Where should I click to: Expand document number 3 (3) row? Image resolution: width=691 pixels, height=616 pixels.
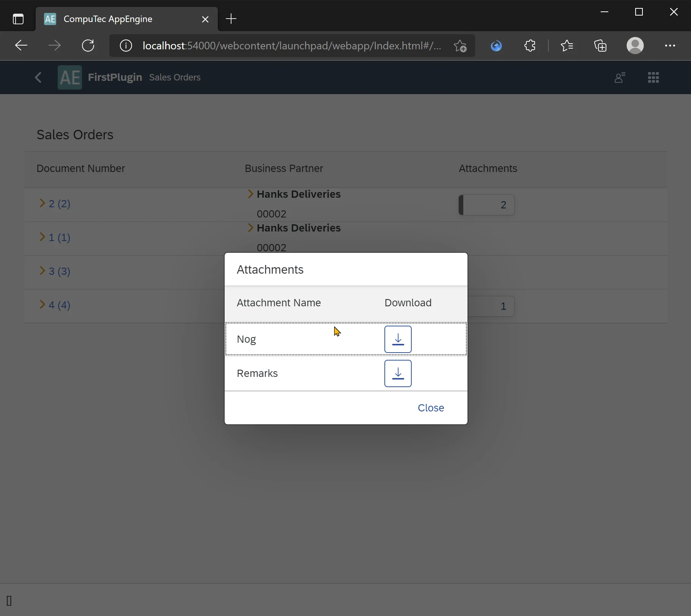pos(42,271)
